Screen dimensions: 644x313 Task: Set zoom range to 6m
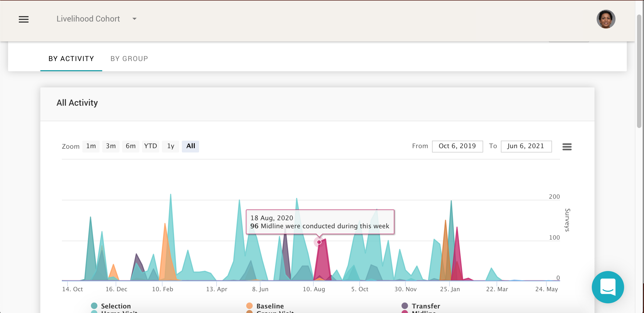point(131,146)
